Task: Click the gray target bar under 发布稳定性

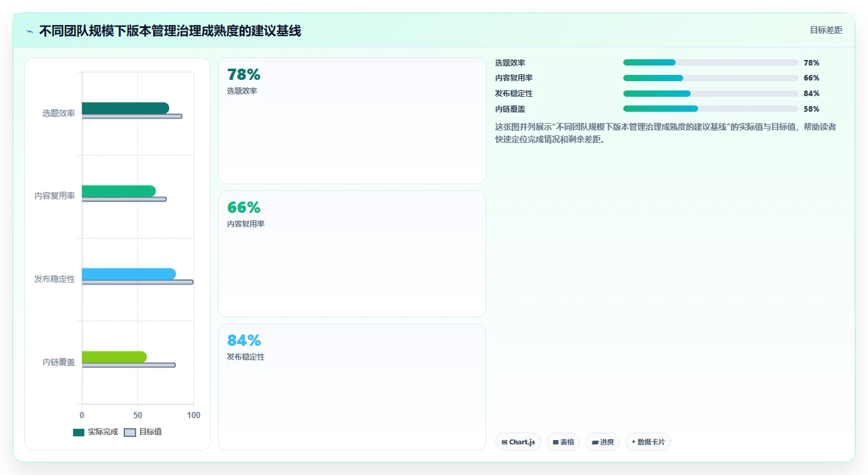Action: point(137,282)
